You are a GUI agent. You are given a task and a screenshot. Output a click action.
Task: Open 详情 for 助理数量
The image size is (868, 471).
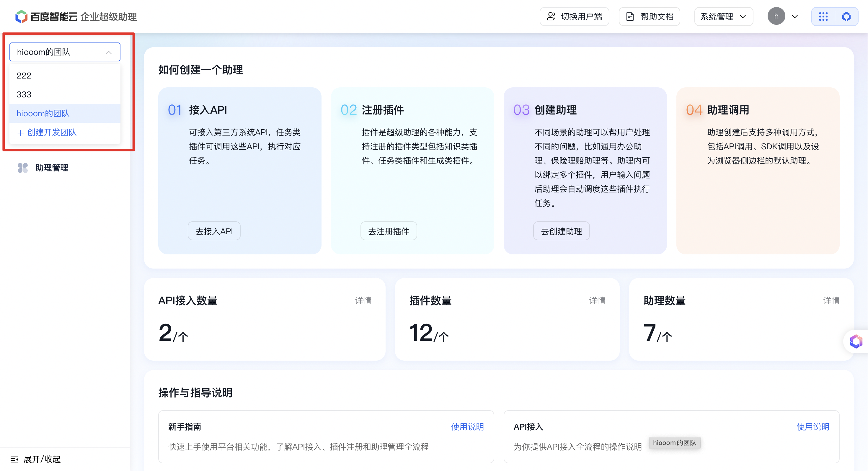[x=831, y=300]
